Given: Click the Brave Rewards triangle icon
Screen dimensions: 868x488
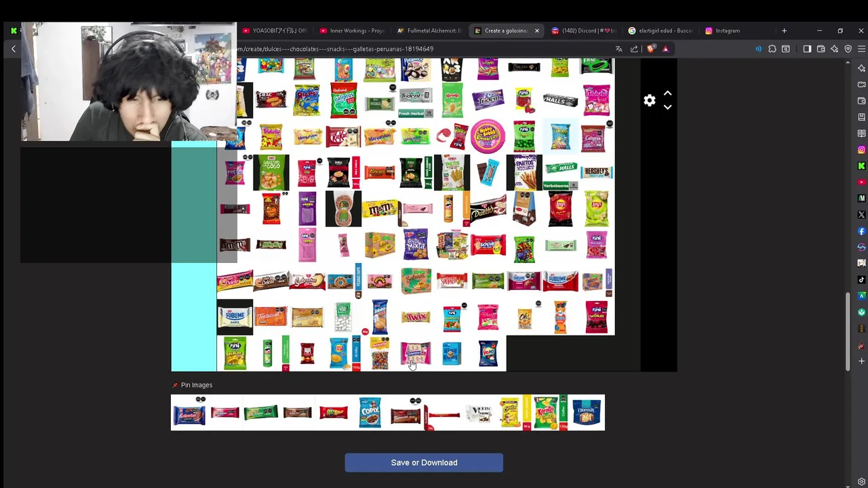Looking at the screenshot, I should [665, 49].
